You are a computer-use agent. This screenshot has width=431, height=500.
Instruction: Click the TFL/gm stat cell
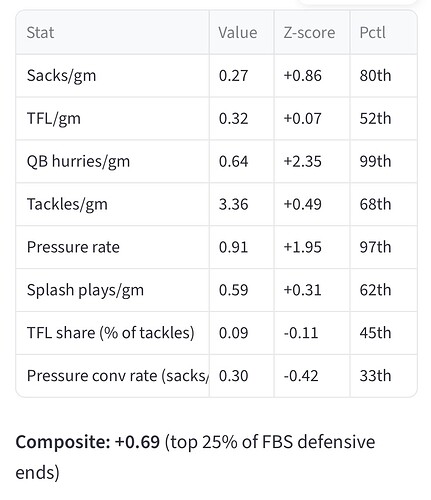(112, 119)
